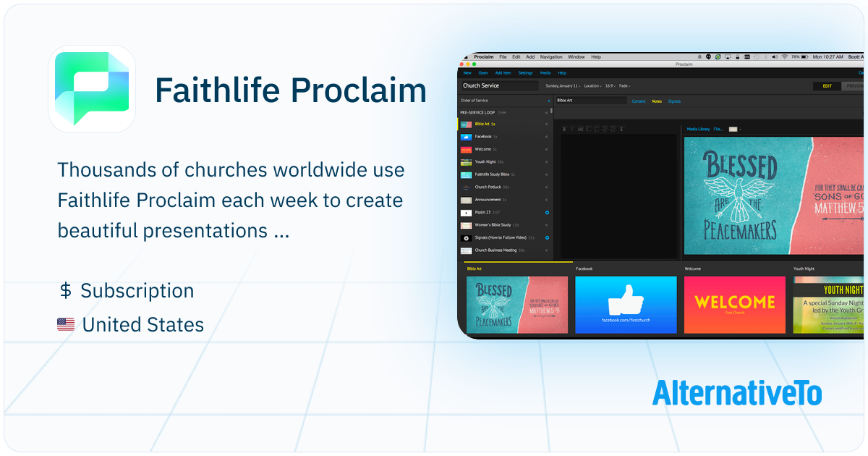Select Bible Art in the service list
Image resolution: width=868 pixels, height=456 pixels.
point(504,124)
